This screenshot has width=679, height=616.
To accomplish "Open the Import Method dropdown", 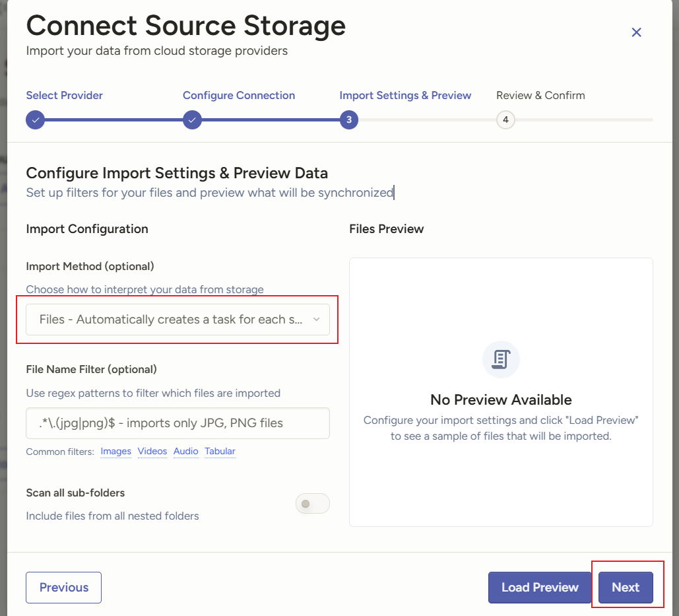I will click(178, 320).
